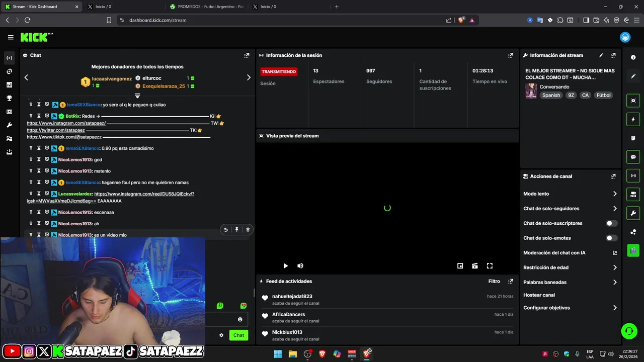The image size is (644, 362).
Task: Open the emoji picker in chat input
Action: (x=240, y=319)
